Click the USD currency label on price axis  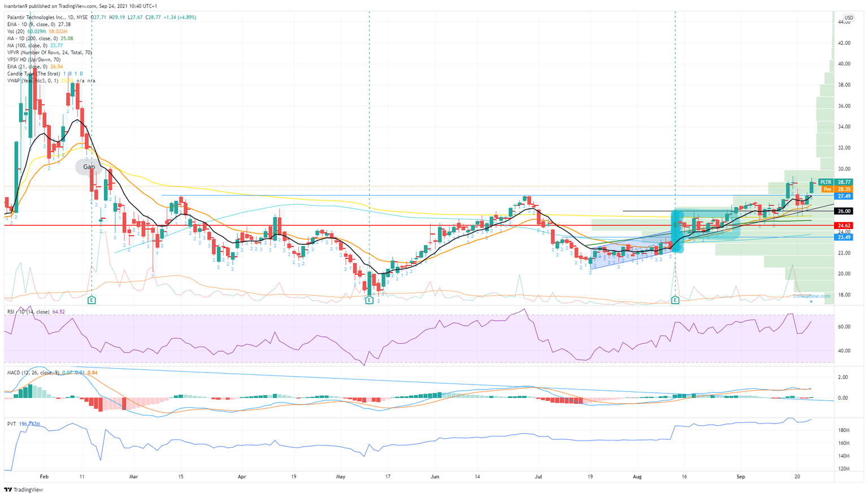pyautogui.click(x=849, y=18)
